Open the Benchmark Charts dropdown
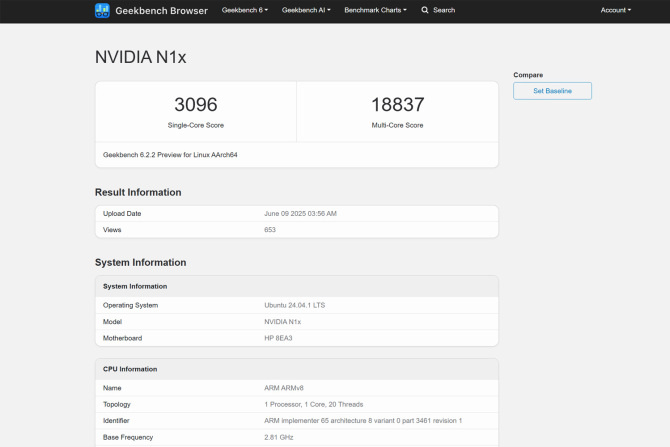Screen dimensions: 670x447 pyautogui.click(x=375, y=10)
